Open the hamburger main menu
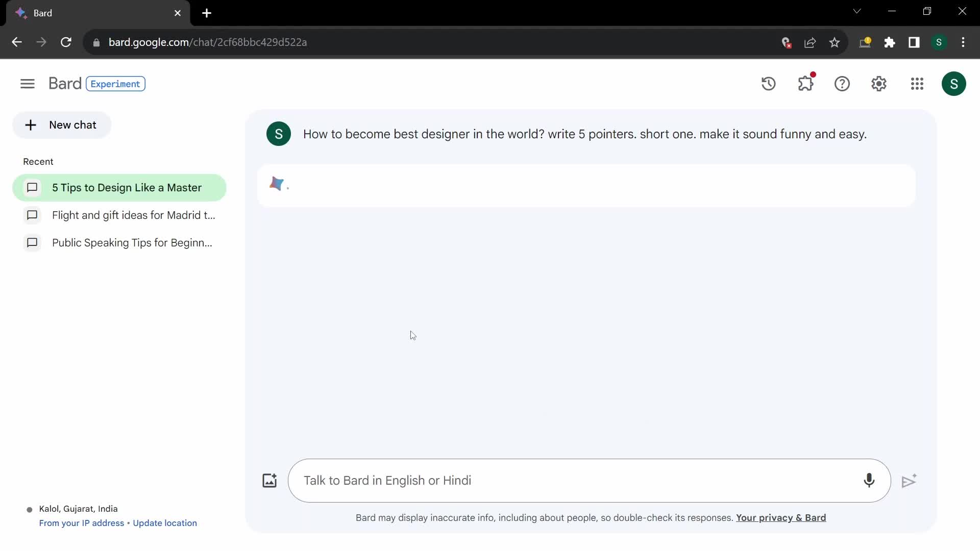 (28, 84)
